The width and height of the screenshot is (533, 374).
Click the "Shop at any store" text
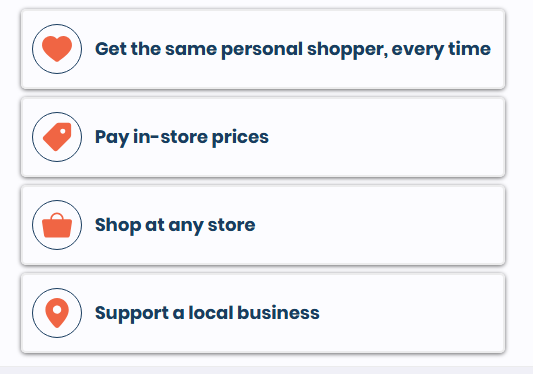click(x=175, y=225)
